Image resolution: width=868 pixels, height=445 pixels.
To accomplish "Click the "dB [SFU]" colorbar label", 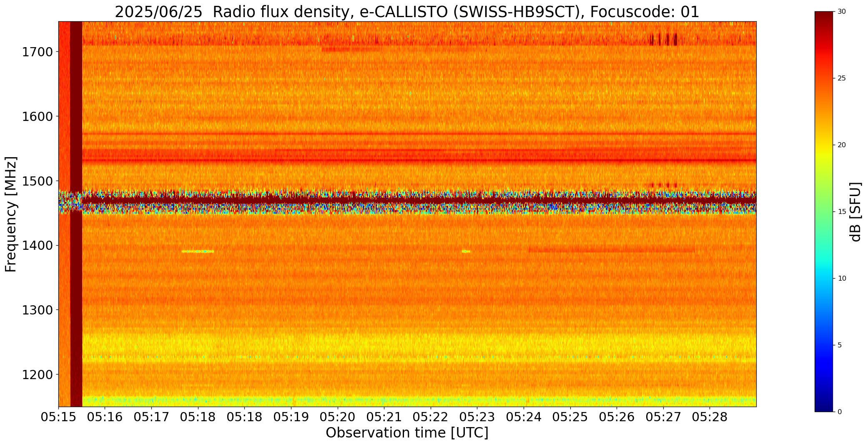I will pyautogui.click(x=855, y=211).
